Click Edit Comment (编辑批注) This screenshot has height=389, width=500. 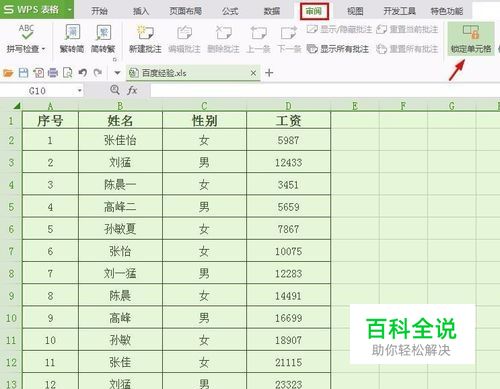click(184, 39)
